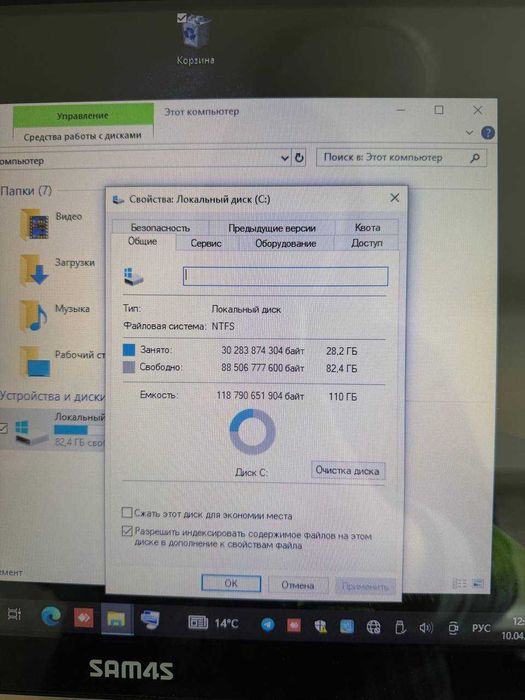Toggle the checkbox beside Локальный диск in Explorer

4,429
